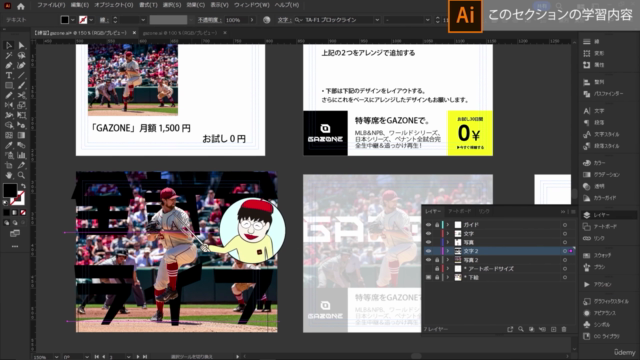The width and height of the screenshot is (640, 360).
Task: Open the ファイル(F) menu
Action: [x=51, y=5]
